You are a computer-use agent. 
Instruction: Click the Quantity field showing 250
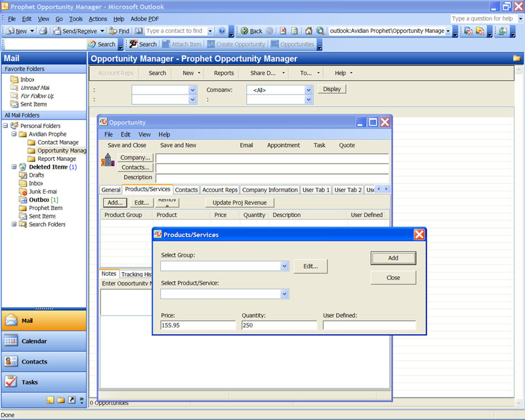click(280, 325)
